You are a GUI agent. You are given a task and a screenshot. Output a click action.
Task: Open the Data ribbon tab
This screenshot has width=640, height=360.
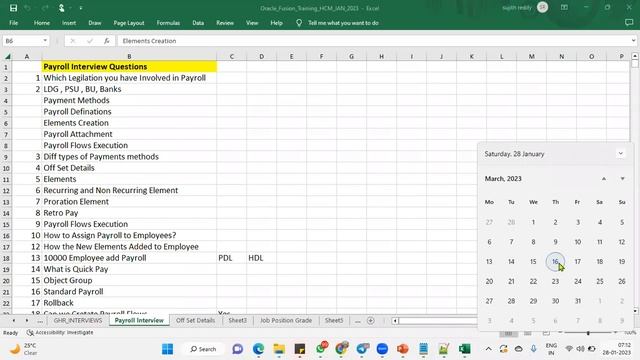coord(198,23)
